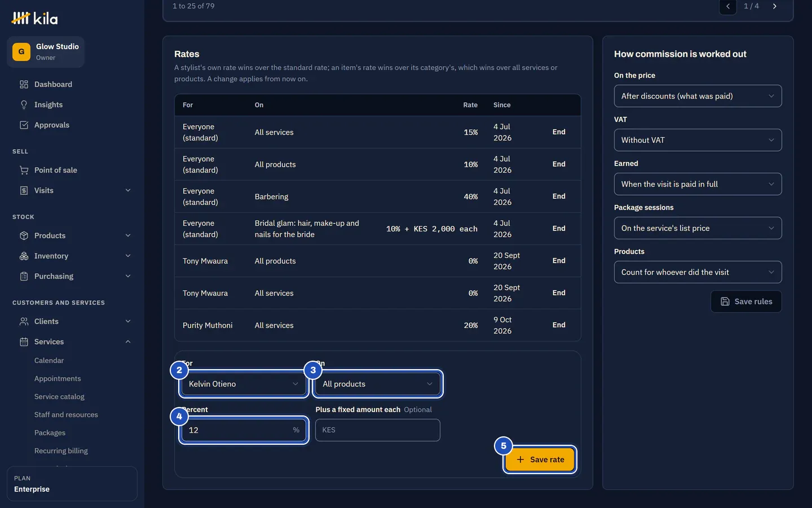
Task: Open the Earned dropdown
Action: pos(698,184)
